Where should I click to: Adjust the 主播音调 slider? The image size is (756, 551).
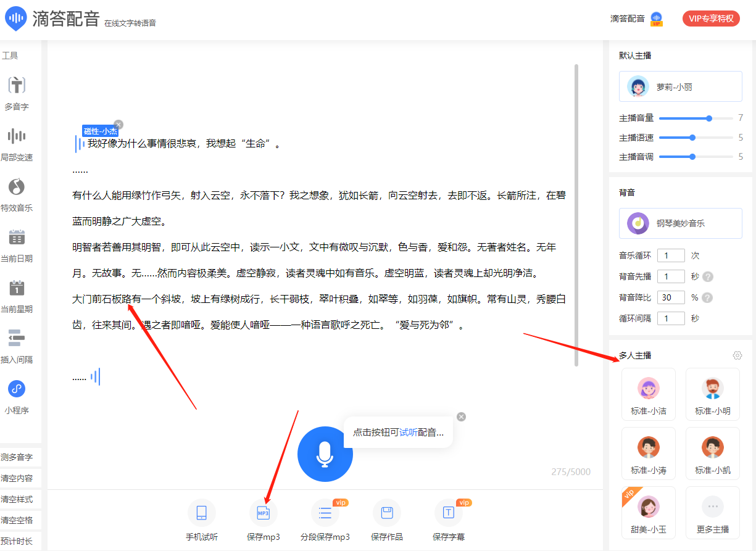tap(696, 157)
